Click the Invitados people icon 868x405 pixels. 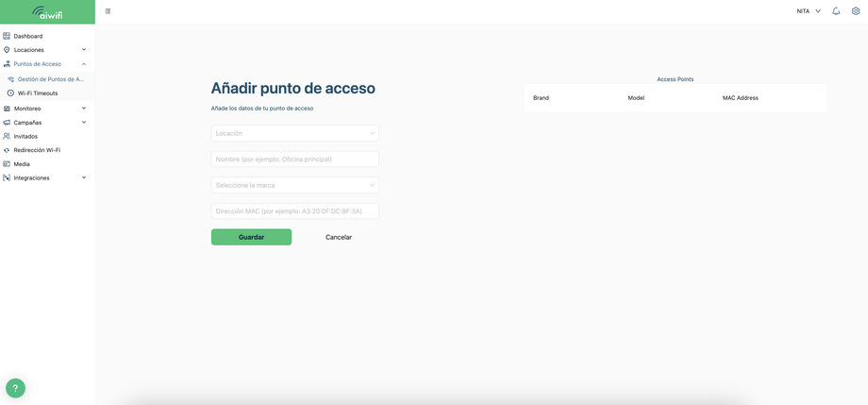pos(7,136)
